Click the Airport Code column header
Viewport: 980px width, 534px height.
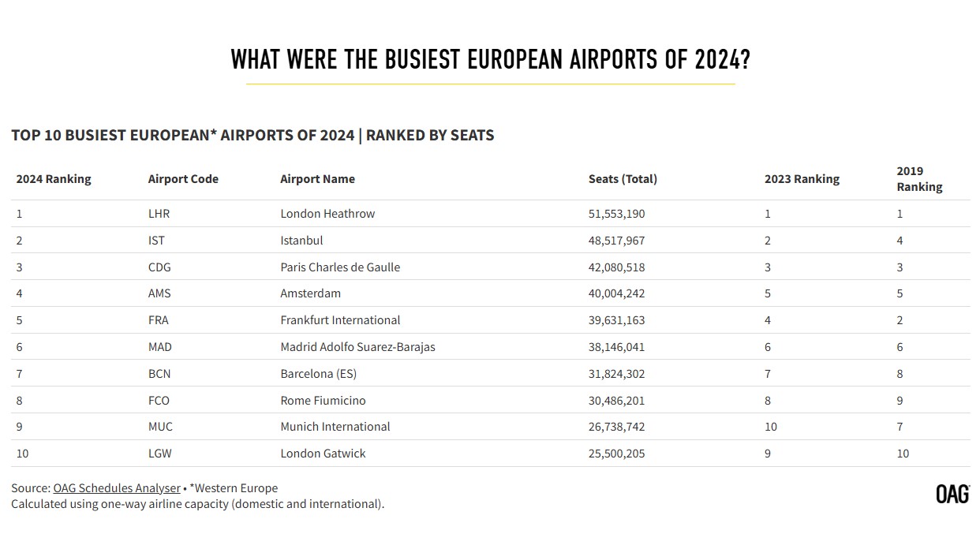point(183,179)
